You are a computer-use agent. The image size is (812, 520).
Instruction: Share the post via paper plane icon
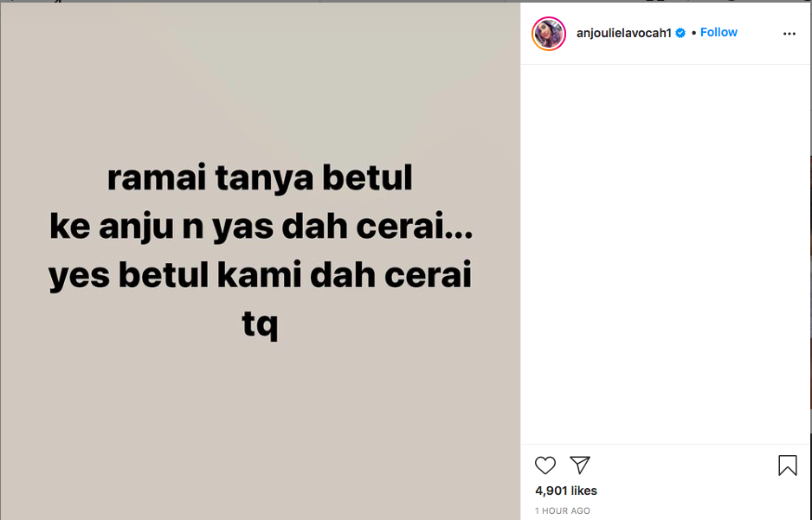(x=579, y=465)
